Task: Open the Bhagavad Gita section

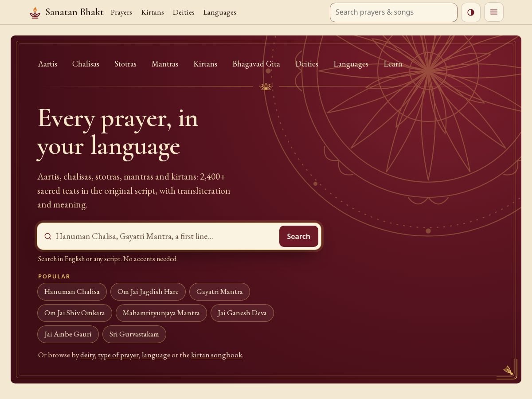Action: [x=256, y=64]
